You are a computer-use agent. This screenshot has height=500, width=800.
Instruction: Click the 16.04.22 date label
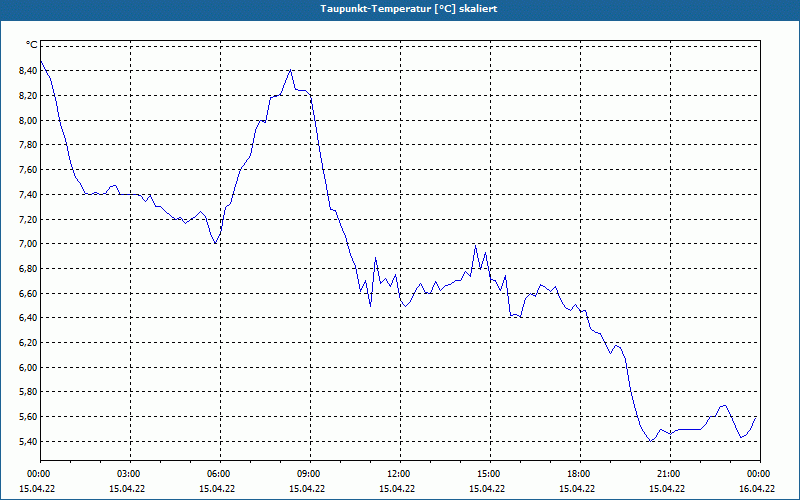click(757, 488)
